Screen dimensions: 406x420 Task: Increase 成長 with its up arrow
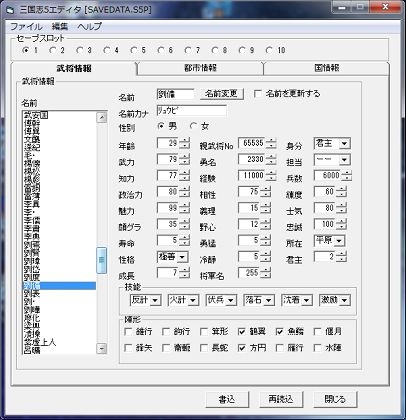pos(184,270)
